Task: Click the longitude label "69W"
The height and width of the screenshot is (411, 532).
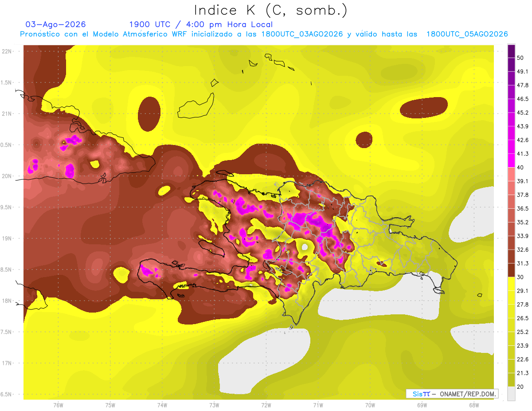Action: (422, 405)
